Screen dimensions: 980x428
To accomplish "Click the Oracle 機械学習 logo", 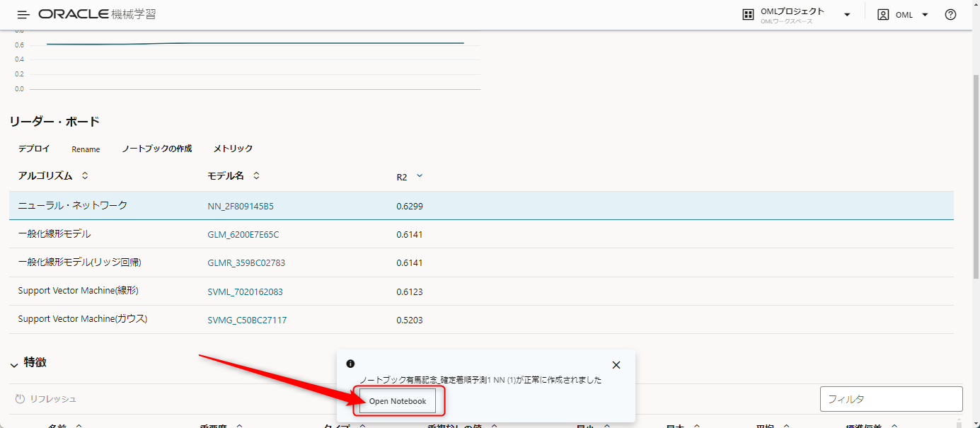I will coord(98,14).
